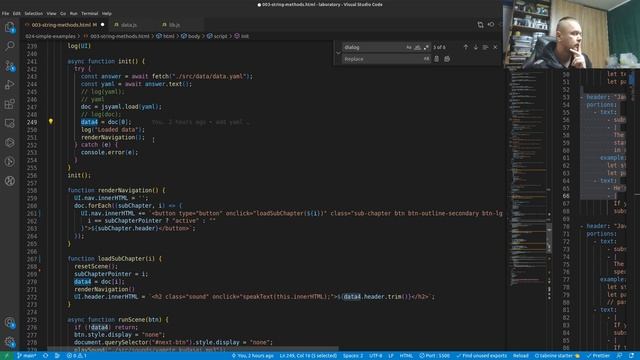Open the Manage gear in activity bar

(10, 342)
